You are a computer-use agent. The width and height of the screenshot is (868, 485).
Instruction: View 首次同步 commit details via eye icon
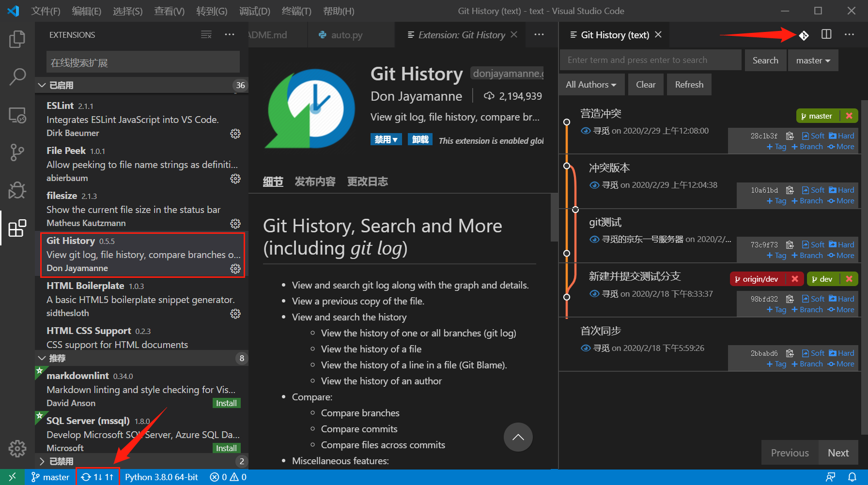[x=586, y=349]
